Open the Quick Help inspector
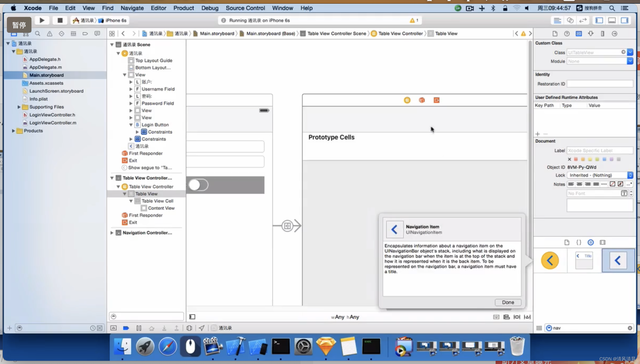 [x=567, y=34]
